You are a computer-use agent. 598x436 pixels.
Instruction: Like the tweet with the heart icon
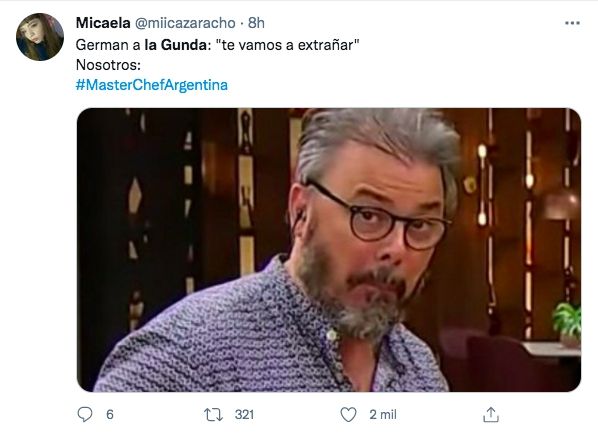pyautogui.click(x=348, y=415)
